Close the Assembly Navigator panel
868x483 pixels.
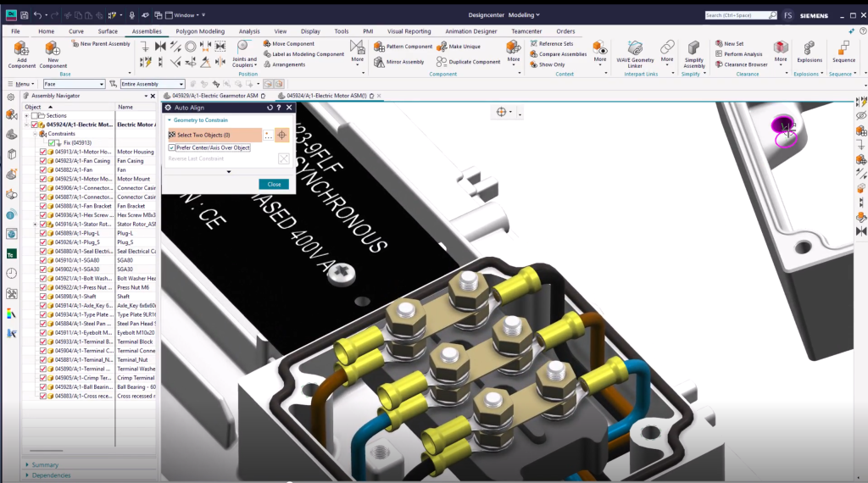(153, 96)
